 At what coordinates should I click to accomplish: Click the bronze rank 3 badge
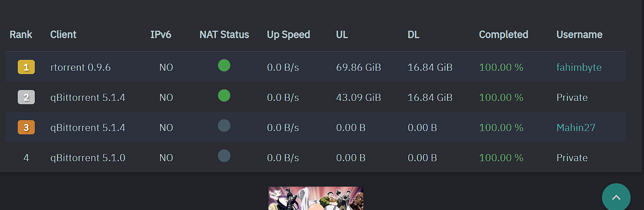pyautogui.click(x=26, y=128)
